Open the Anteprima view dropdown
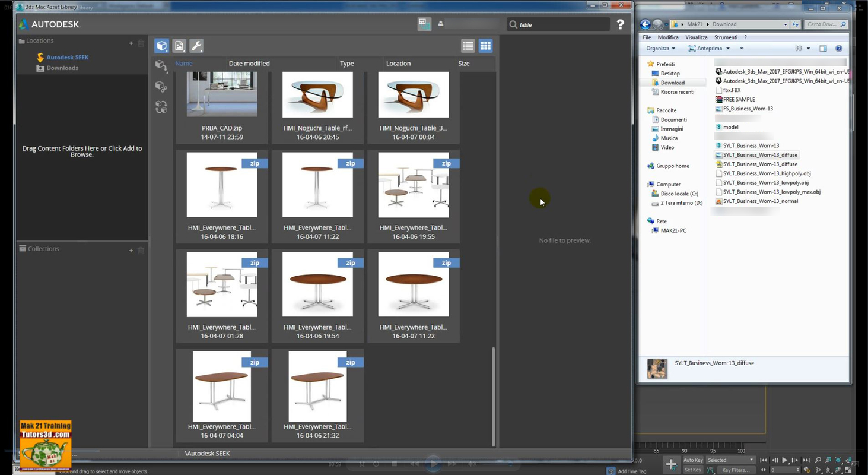The image size is (868, 475). click(709, 48)
